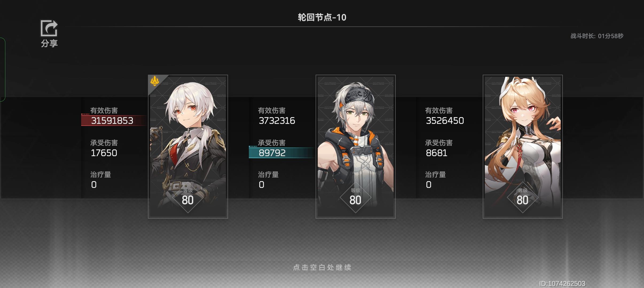Image resolution: width=644 pixels, height=288 pixels.
Task: Select the bandana character portrait card
Action: point(355,147)
